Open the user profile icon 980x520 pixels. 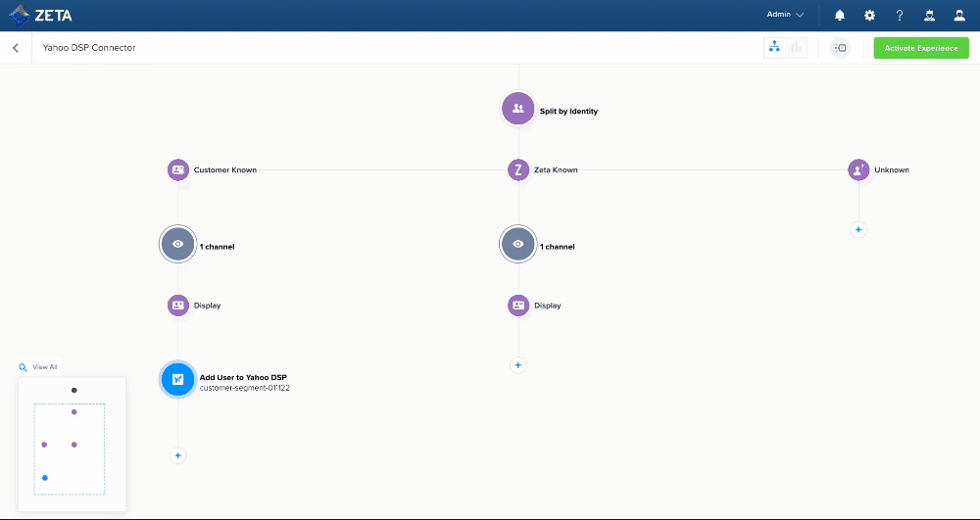pos(959,16)
